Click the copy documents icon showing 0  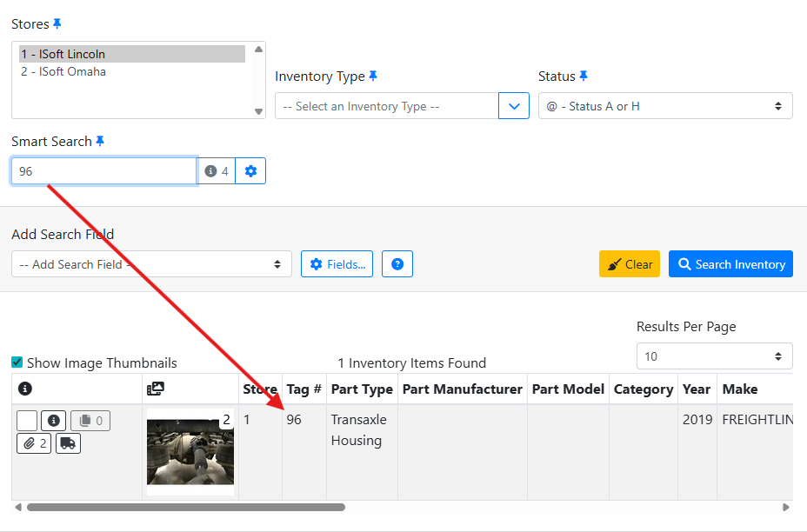[90, 421]
